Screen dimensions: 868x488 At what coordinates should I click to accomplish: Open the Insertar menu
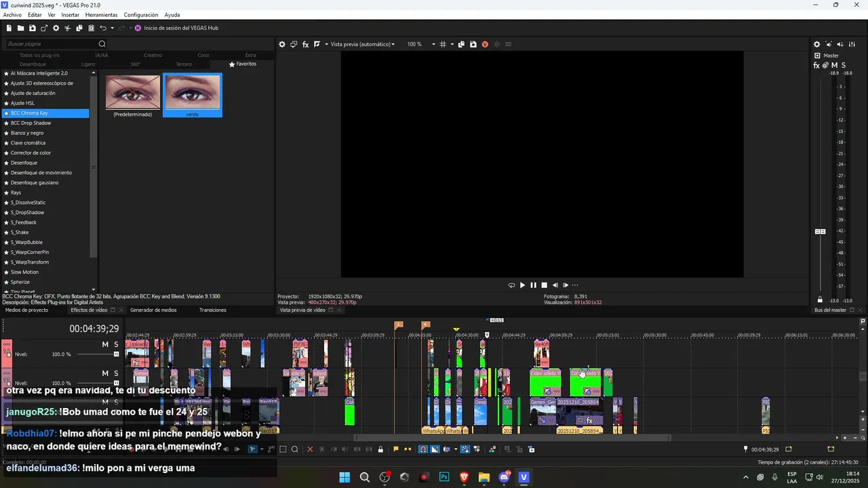click(x=70, y=15)
